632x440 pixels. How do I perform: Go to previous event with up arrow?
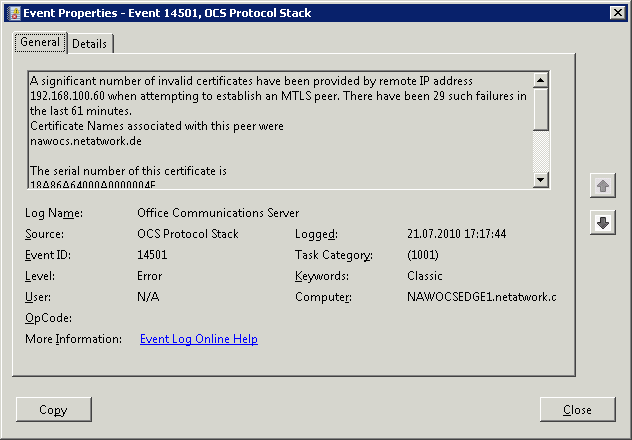pyautogui.click(x=603, y=186)
